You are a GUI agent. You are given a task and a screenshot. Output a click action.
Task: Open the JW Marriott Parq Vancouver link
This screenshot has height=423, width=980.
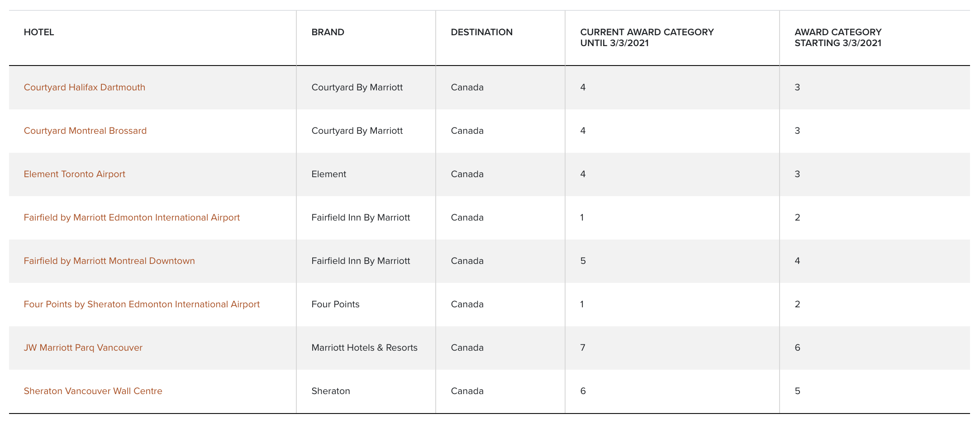point(83,348)
